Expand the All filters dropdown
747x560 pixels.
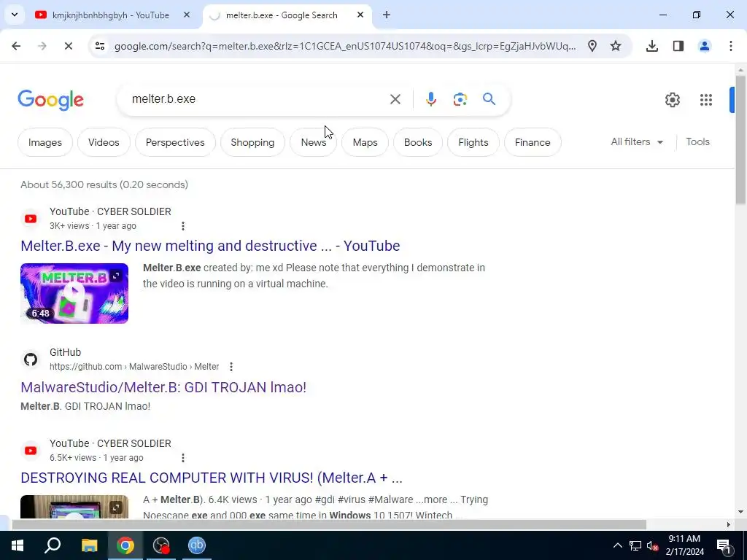coord(637,142)
